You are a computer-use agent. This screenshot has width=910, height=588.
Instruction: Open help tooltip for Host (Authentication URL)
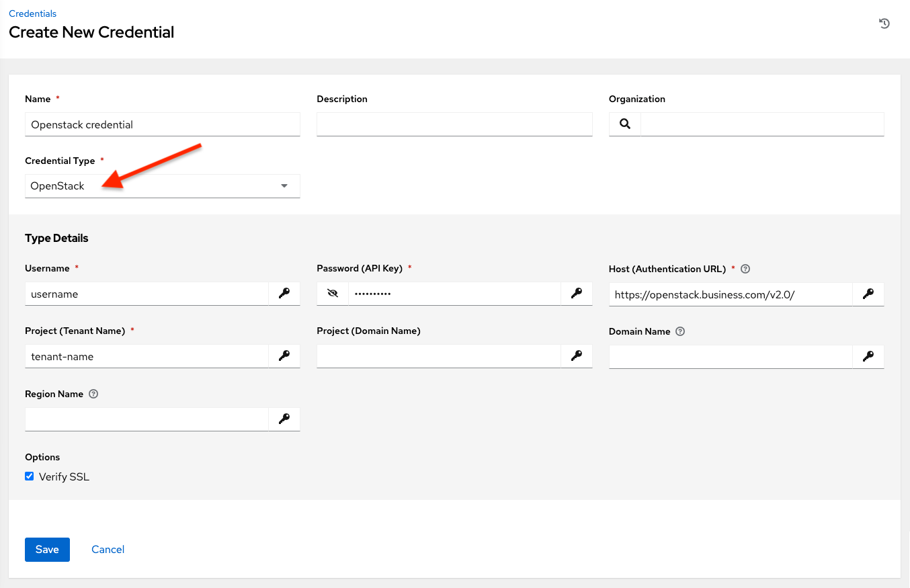[x=745, y=268]
